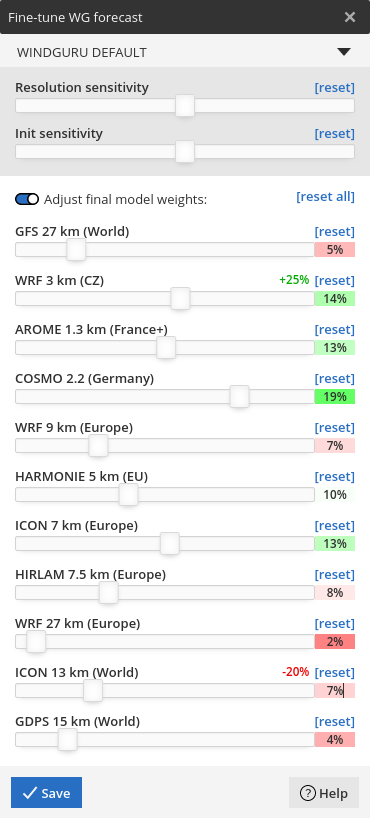Close the Fine-tune WG forecast dialog
This screenshot has height=818, width=370.
tap(350, 17)
